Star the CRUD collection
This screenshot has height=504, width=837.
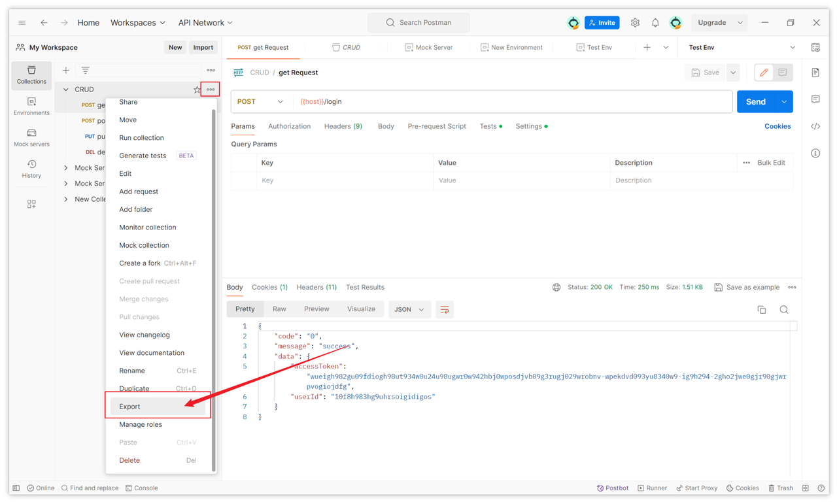point(197,90)
